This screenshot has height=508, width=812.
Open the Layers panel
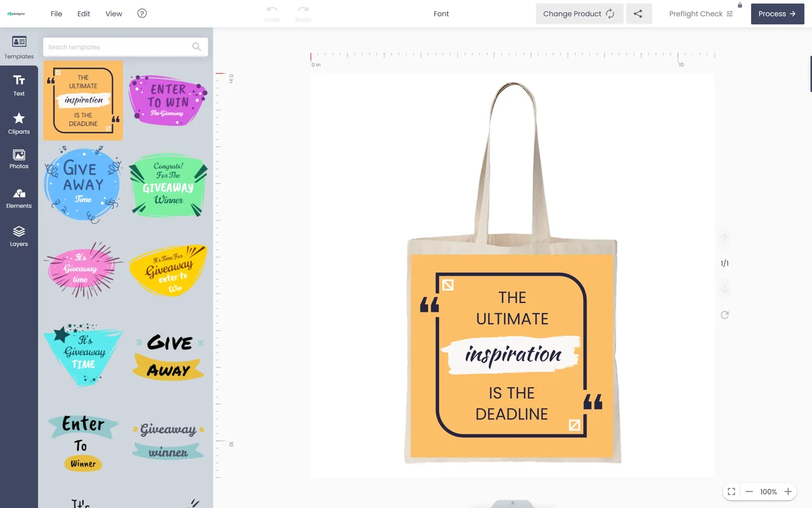tap(19, 237)
